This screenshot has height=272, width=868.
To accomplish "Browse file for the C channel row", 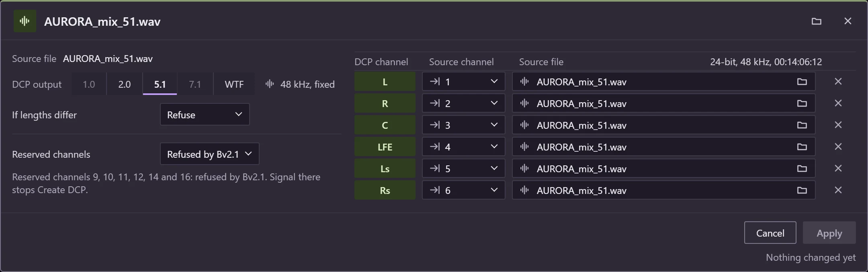I will 802,125.
